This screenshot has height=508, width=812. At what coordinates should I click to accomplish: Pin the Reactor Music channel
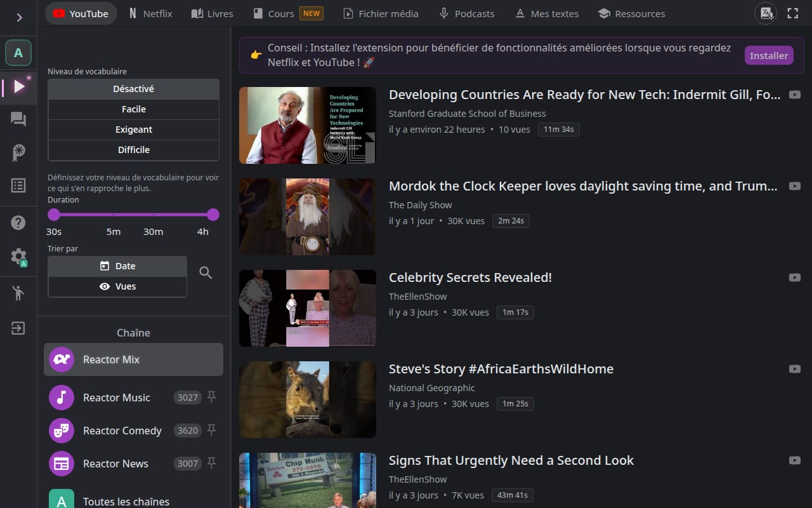pos(212,397)
